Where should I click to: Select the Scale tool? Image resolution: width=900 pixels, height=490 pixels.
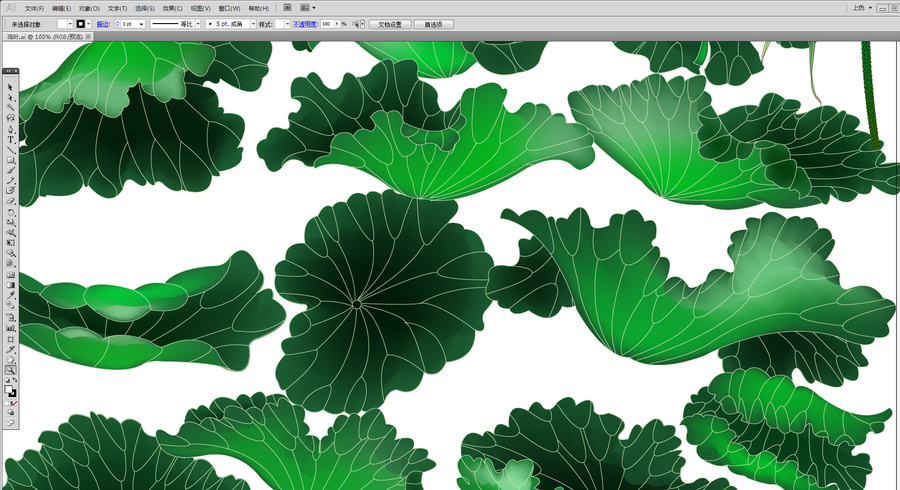click(x=10, y=222)
